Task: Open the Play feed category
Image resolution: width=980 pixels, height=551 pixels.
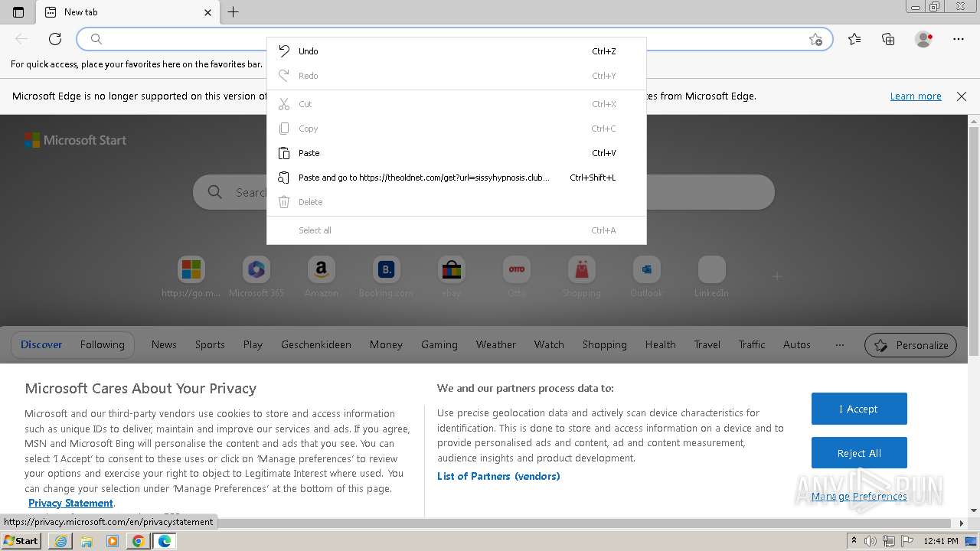Action: 253,345
